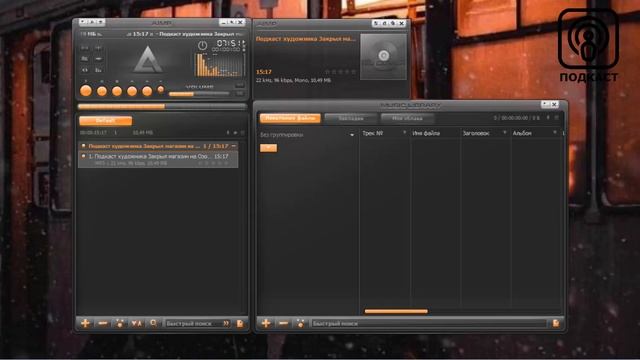Click the Трек № column header label

pyautogui.click(x=372, y=133)
